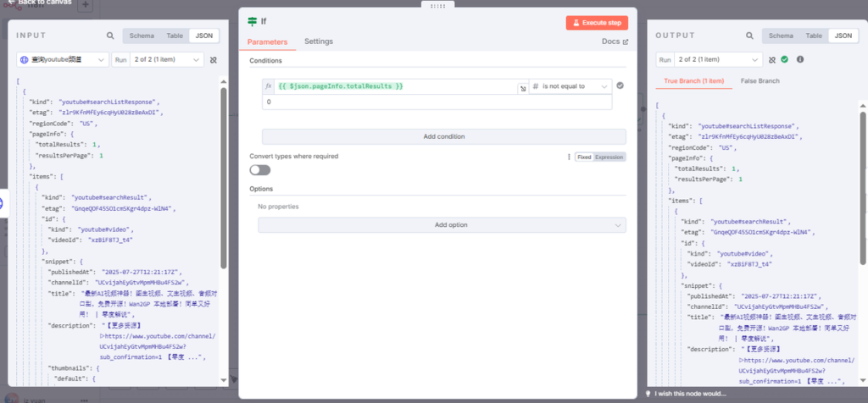Toggle Convert types where required switch
The width and height of the screenshot is (868, 403).
tap(259, 170)
